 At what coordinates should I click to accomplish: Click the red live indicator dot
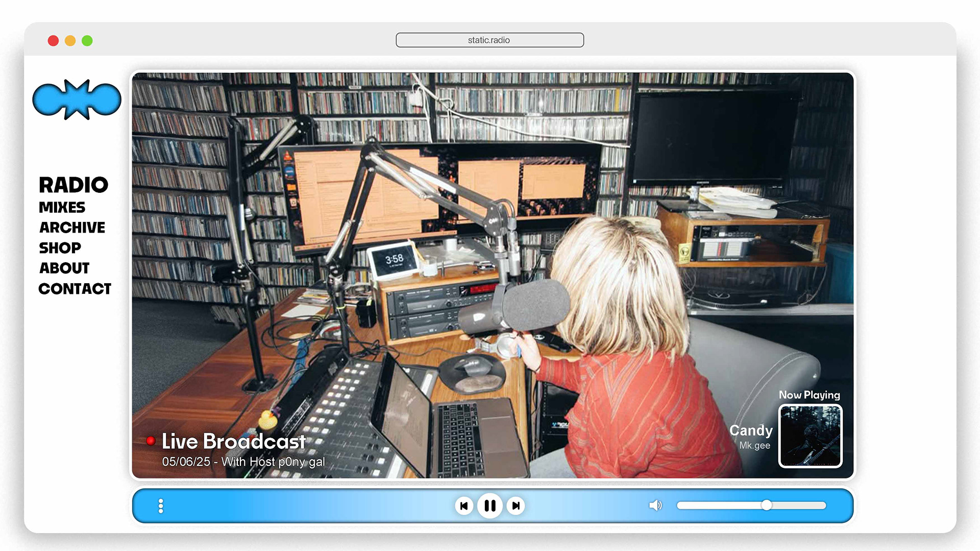[151, 441]
